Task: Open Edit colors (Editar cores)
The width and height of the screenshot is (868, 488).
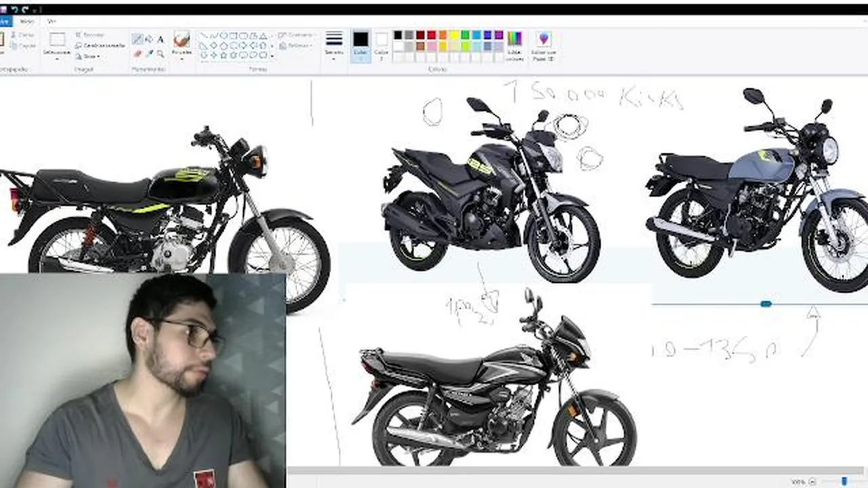Action: pyautogui.click(x=515, y=46)
